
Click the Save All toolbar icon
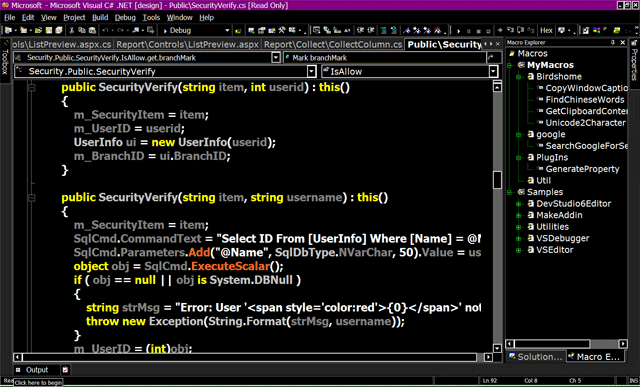click(x=59, y=30)
